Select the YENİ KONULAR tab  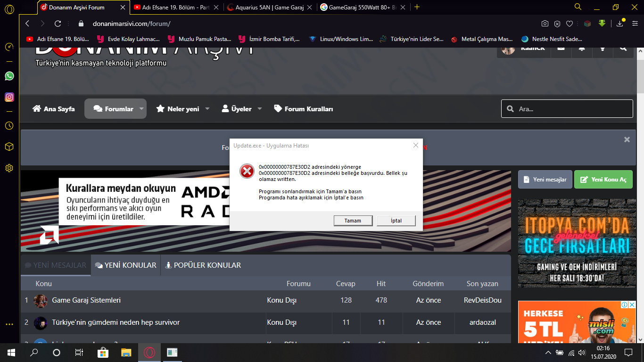(126, 265)
